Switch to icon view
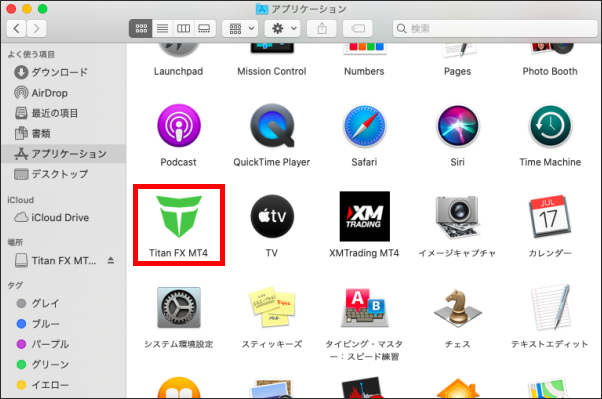Screen dimensions: 602x399 coord(141,28)
